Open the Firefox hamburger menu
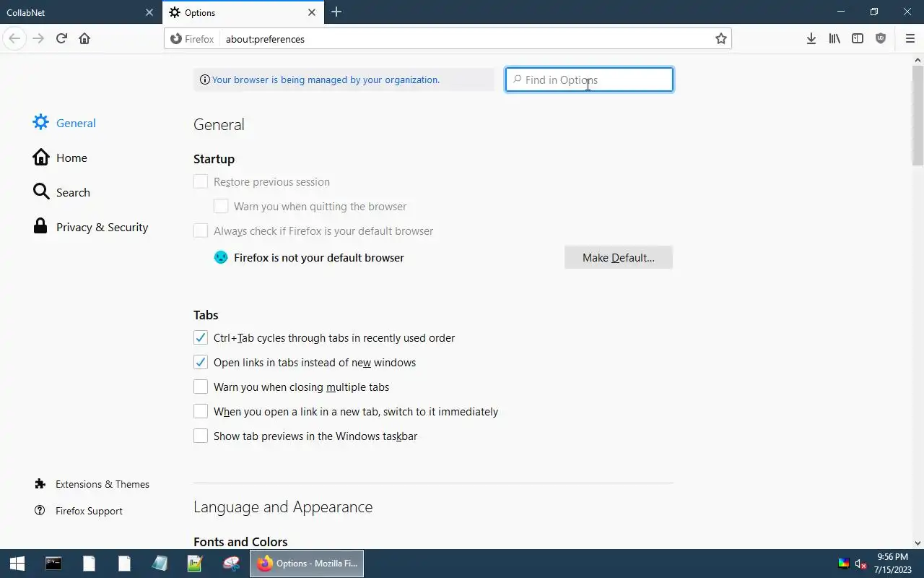 click(910, 38)
